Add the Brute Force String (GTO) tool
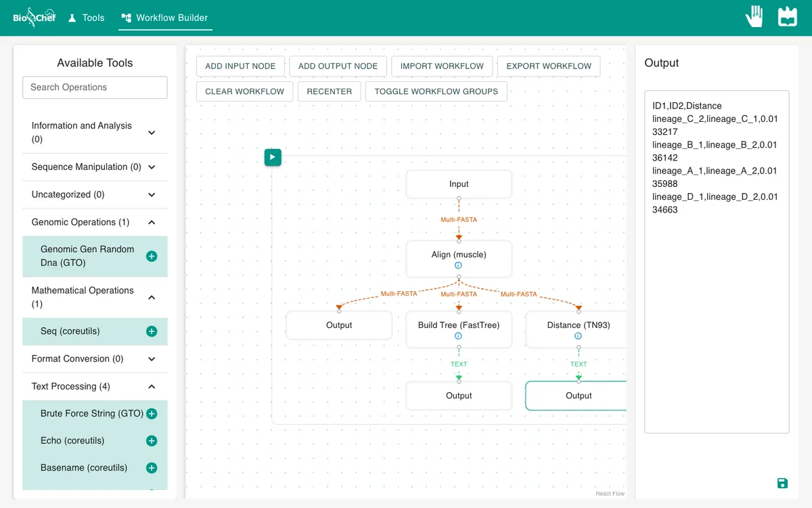 click(x=152, y=414)
